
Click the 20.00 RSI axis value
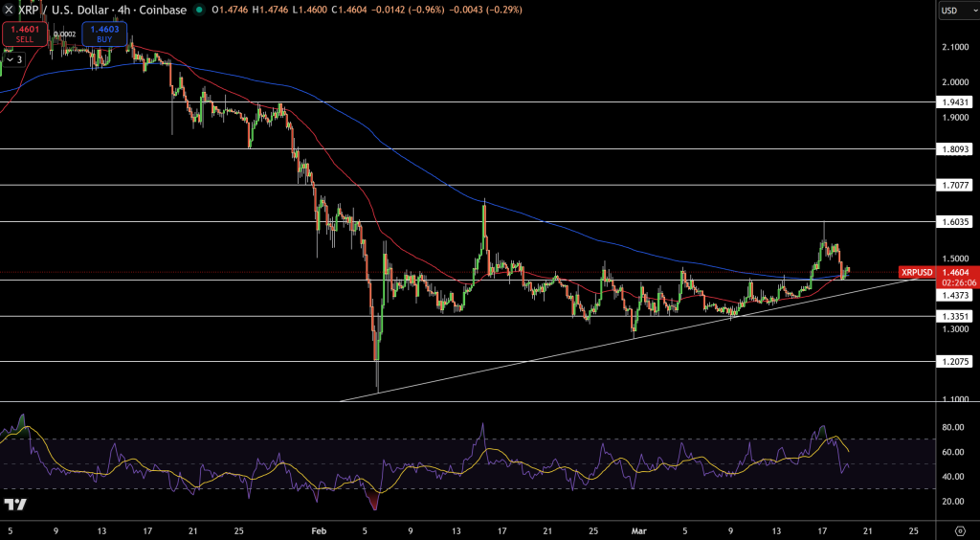(x=953, y=502)
